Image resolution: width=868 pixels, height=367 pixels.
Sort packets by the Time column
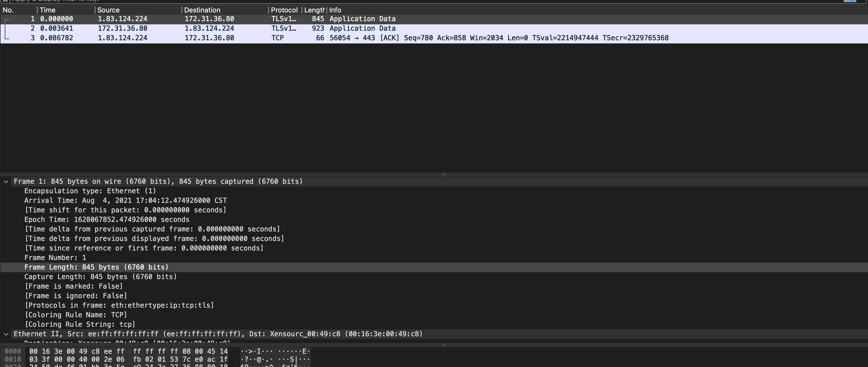(x=48, y=10)
